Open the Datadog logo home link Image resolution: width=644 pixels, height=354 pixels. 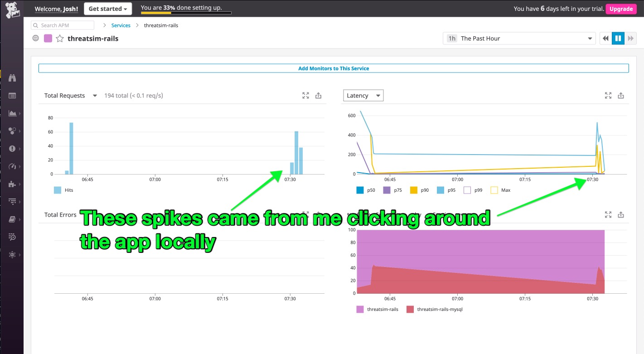[12, 10]
